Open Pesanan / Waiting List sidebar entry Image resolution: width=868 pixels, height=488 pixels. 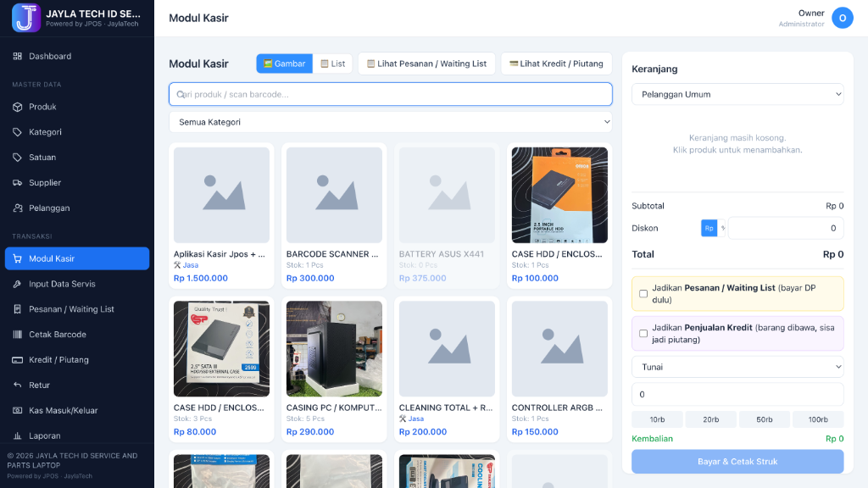(77, 309)
